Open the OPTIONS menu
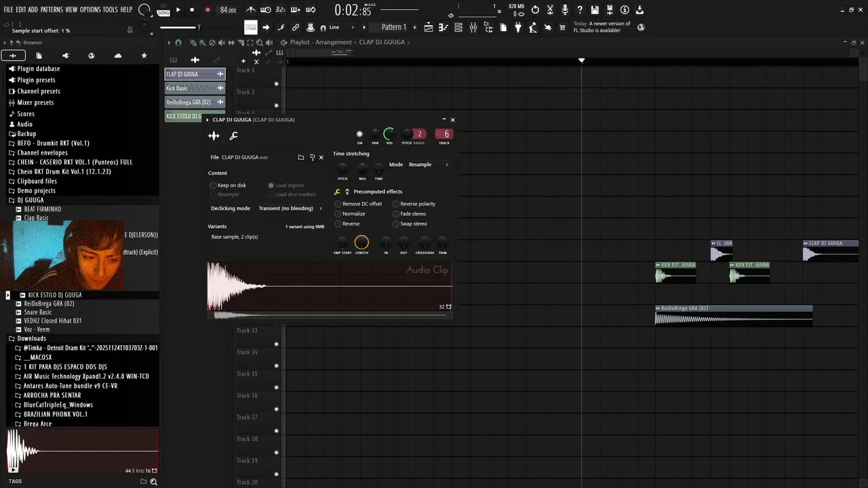 pyautogui.click(x=90, y=9)
